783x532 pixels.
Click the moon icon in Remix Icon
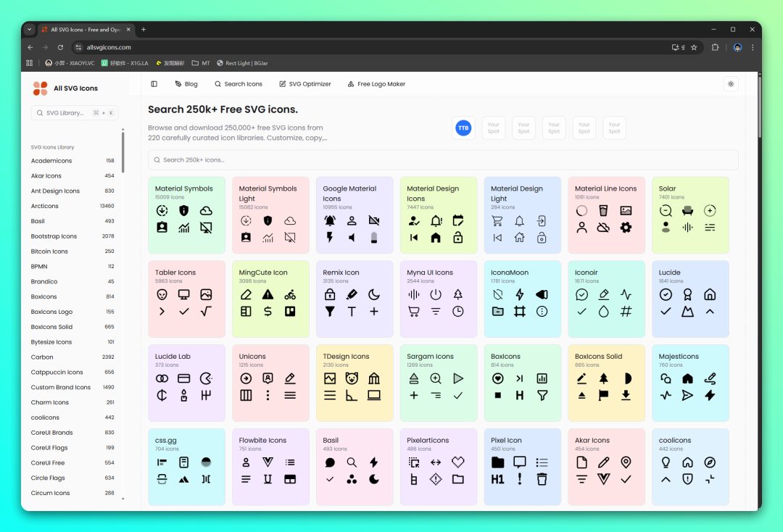374,294
